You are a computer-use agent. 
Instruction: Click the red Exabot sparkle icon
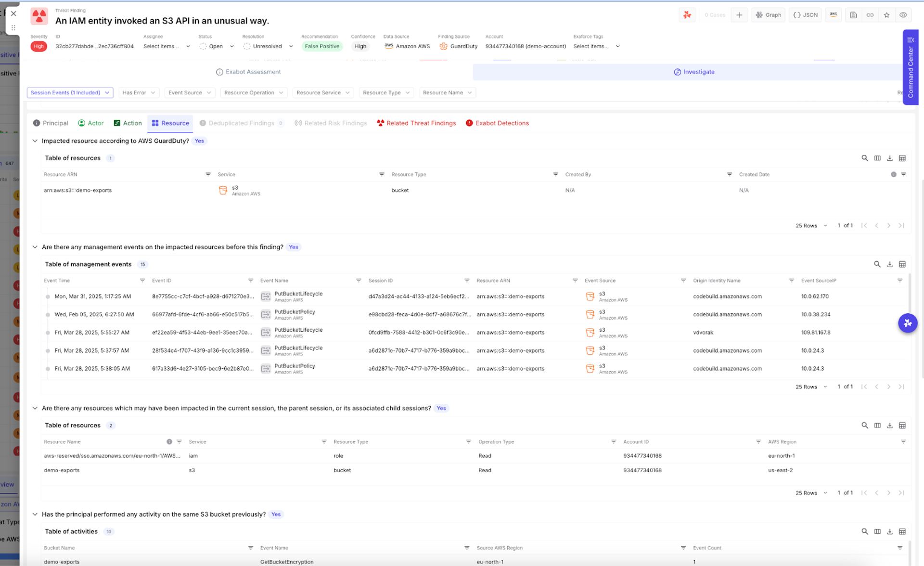click(x=687, y=15)
